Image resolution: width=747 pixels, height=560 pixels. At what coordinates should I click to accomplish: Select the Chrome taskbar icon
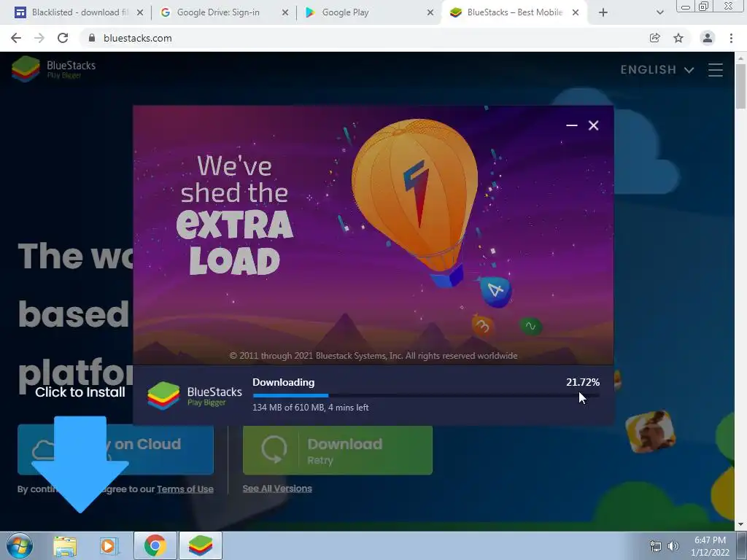(155, 545)
